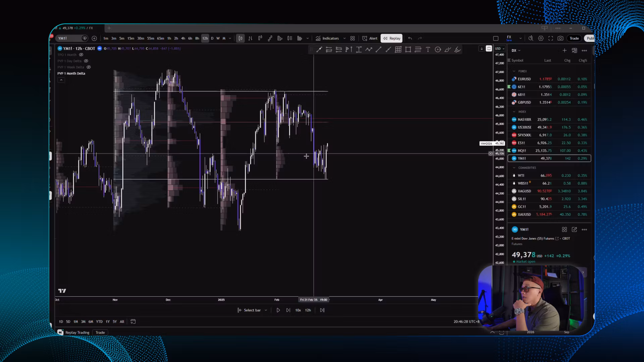Open the USD currency dropdown

pos(500,49)
